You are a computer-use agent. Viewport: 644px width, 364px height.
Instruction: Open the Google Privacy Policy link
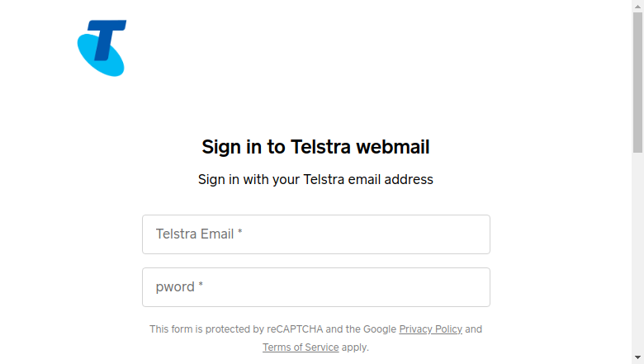click(x=430, y=329)
